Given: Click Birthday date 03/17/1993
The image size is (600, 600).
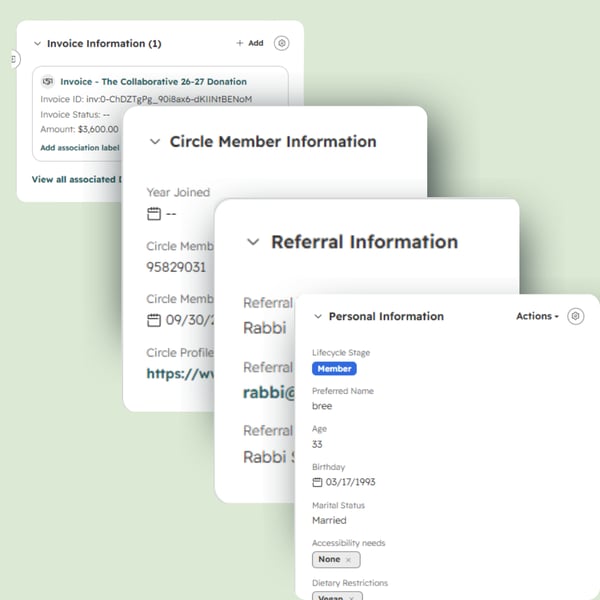Looking at the screenshot, I should pyautogui.click(x=351, y=482).
